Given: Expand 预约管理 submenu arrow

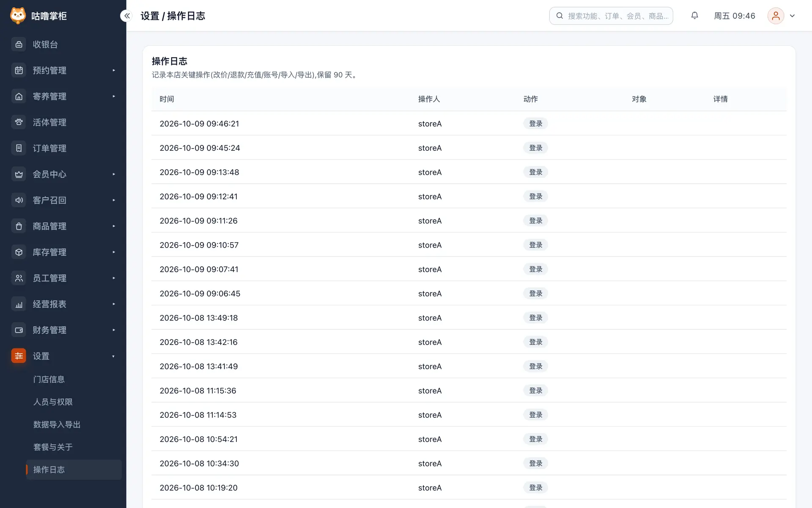Looking at the screenshot, I should (x=114, y=70).
